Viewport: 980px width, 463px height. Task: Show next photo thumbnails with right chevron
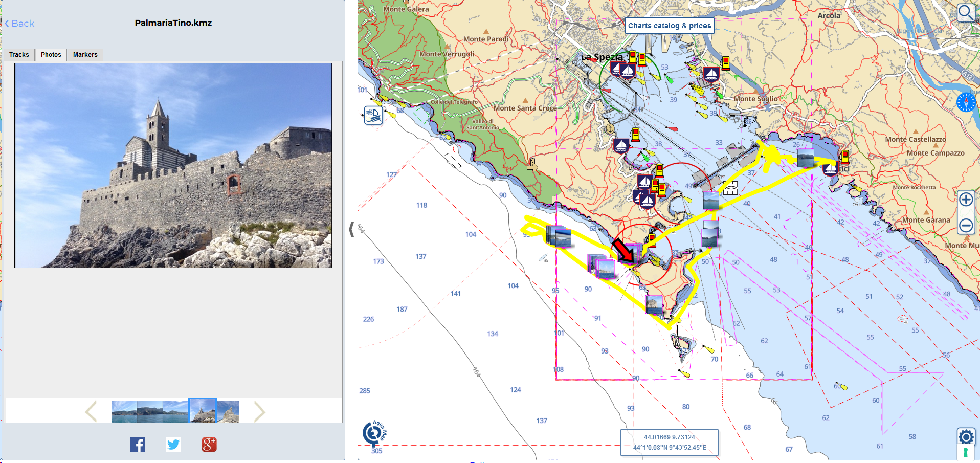[x=259, y=411]
